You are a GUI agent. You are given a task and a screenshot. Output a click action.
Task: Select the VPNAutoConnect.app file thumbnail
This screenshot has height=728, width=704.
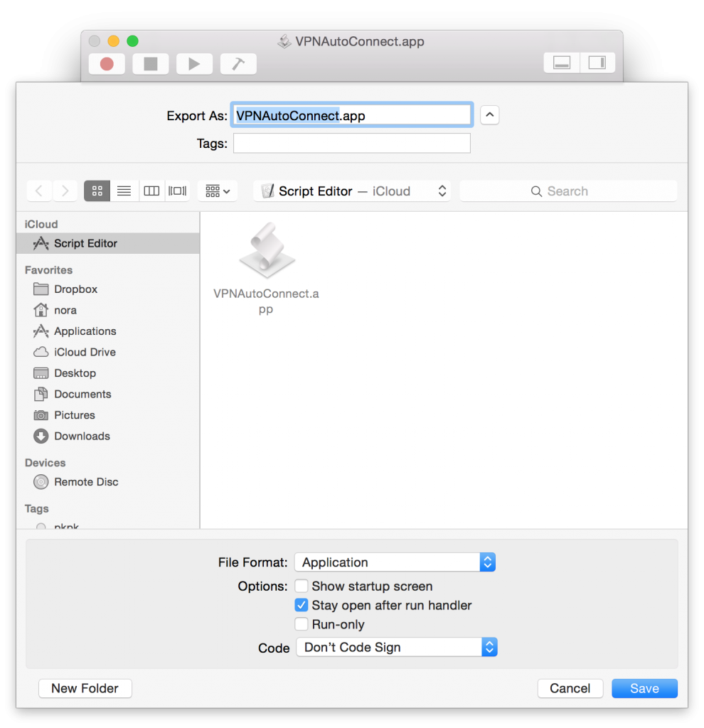(x=267, y=251)
